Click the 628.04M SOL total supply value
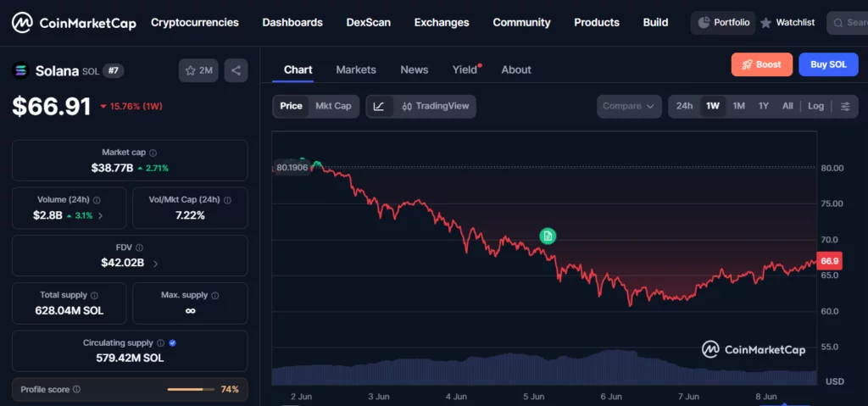Screen dimensions: 868x406 [x=70, y=311]
